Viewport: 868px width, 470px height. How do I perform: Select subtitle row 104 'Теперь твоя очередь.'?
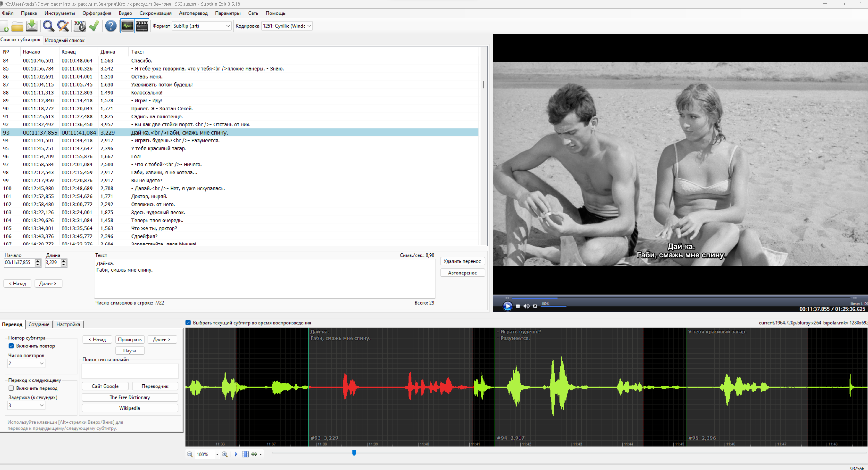point(239,220)
